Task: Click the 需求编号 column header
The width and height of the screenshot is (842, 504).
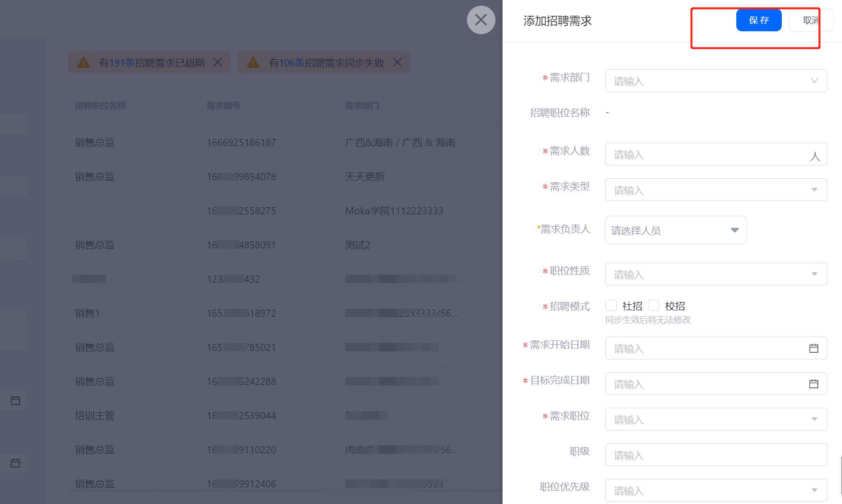Action: (223, 106)
